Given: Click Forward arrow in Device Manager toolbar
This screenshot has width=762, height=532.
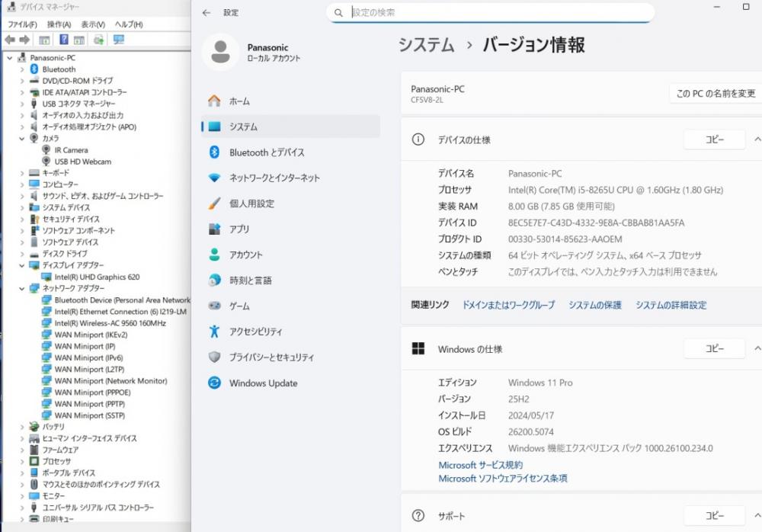Looking at the screenshot, I should pos(24,40).
